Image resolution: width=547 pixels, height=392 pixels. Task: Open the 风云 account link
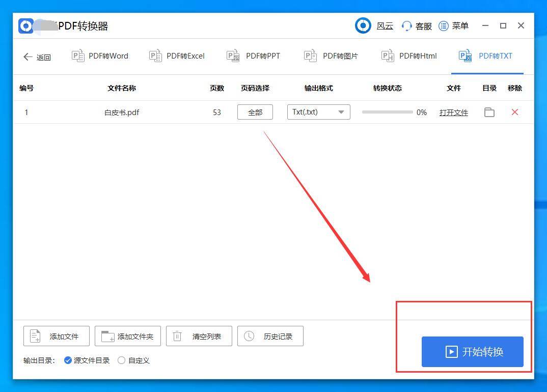click(385, 26)
